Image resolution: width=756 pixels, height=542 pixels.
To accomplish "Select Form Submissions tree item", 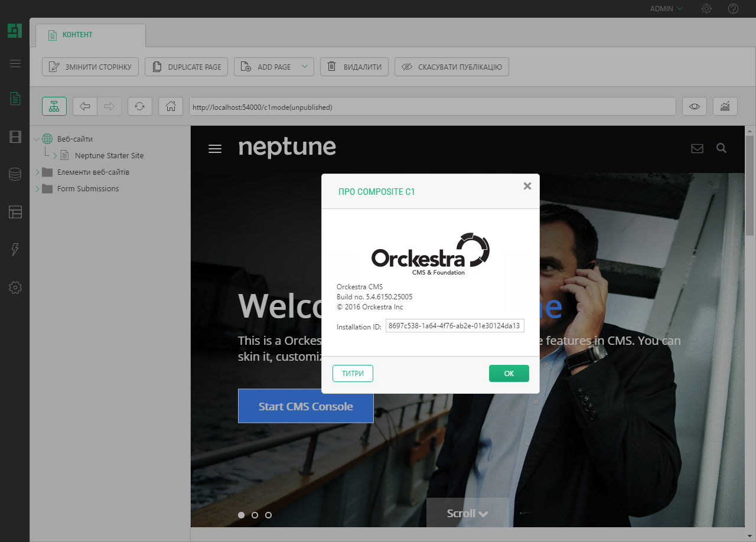I will 88,189.
